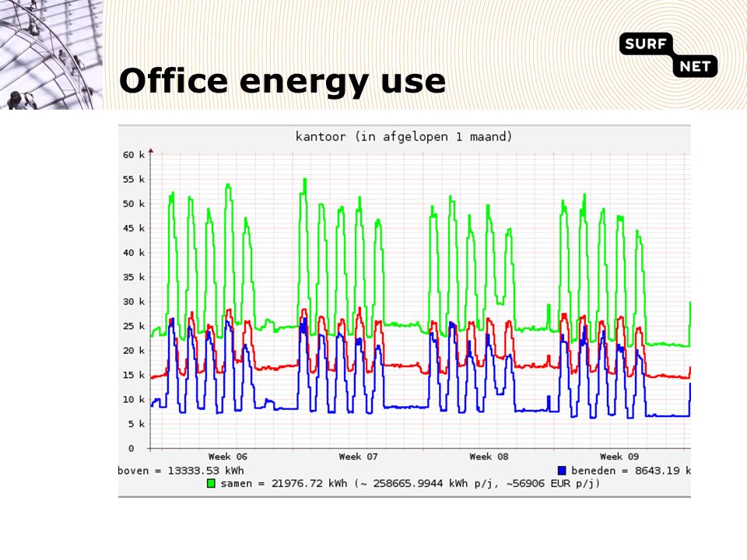Click the 'boven = 13333.53 kWh' legend text
This screenshot has width=747, height=560.
(181, 471)
